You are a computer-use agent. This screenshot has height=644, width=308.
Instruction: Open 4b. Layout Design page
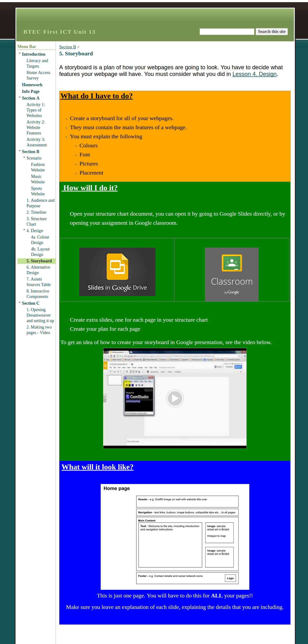point(40,252)
